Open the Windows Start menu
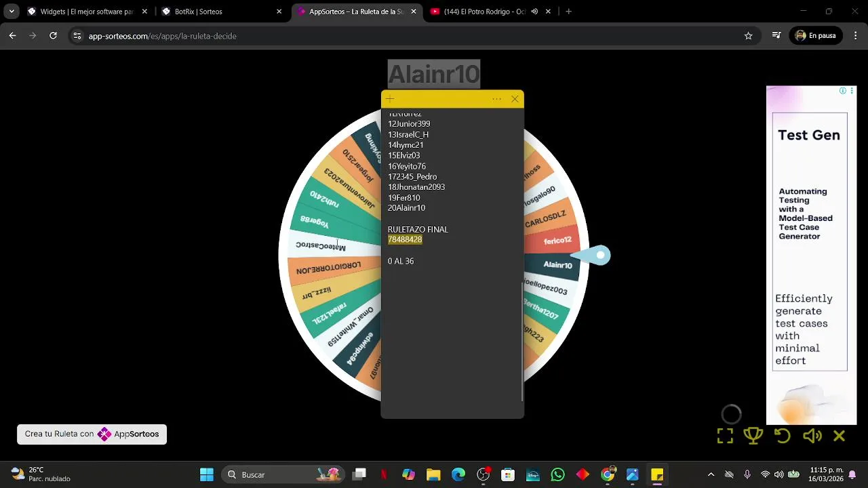868x488 pixels. [207, 474]
